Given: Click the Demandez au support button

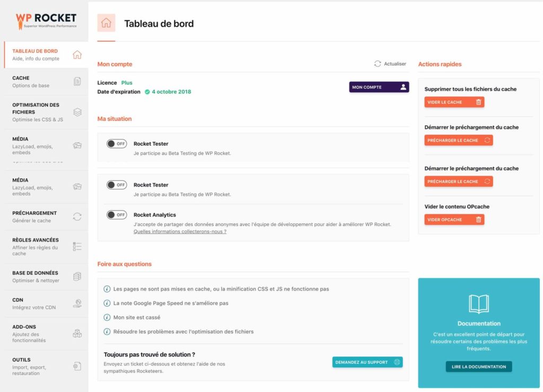Looking at the screenshot, I should tap(367, 362).
